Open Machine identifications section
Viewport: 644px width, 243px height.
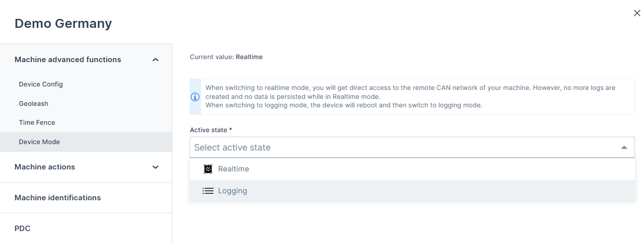tap(58, 198)
